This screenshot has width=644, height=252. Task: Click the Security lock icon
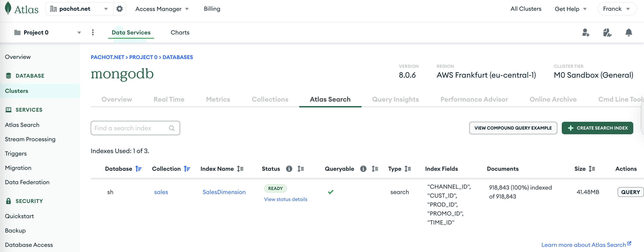click(8, 201)
